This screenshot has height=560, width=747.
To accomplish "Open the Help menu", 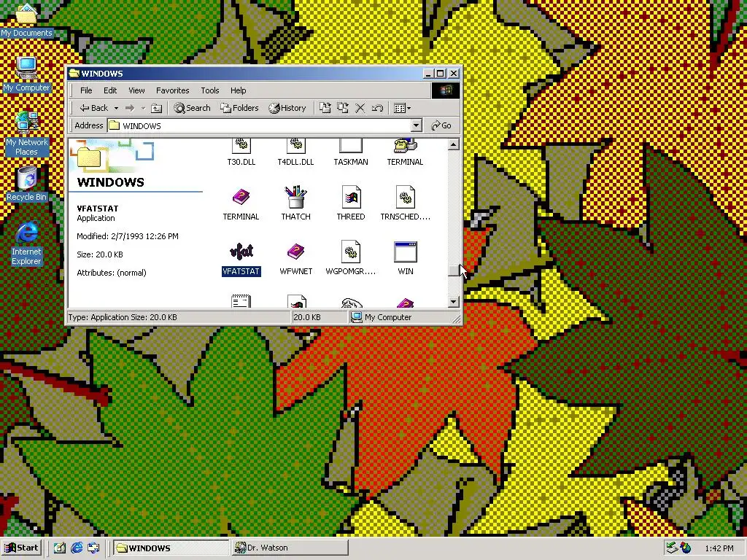I will point(239,90).
